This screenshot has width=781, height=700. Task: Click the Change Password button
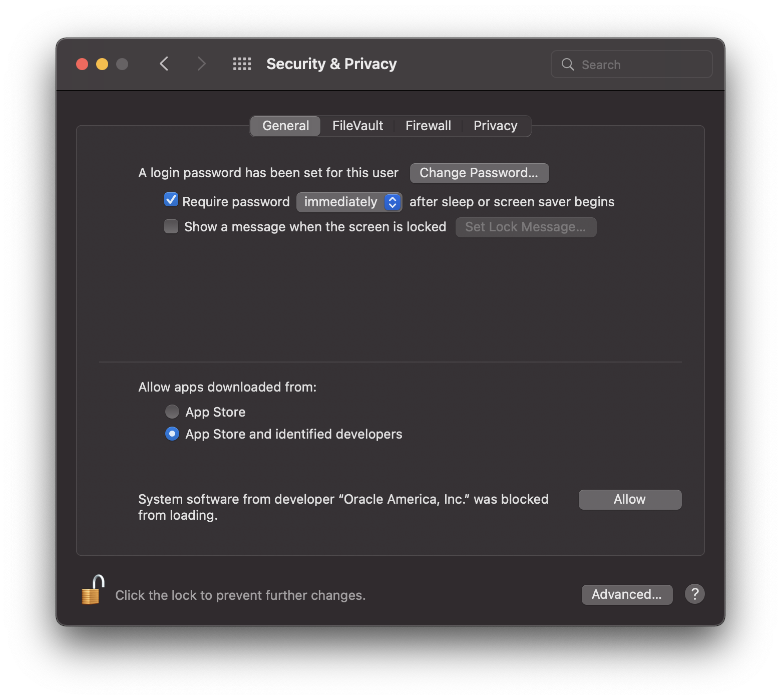479,173
